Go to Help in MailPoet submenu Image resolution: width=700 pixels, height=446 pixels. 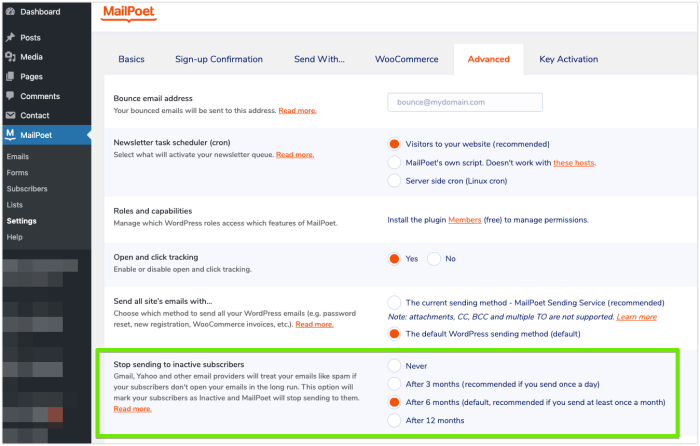(14, 237)
